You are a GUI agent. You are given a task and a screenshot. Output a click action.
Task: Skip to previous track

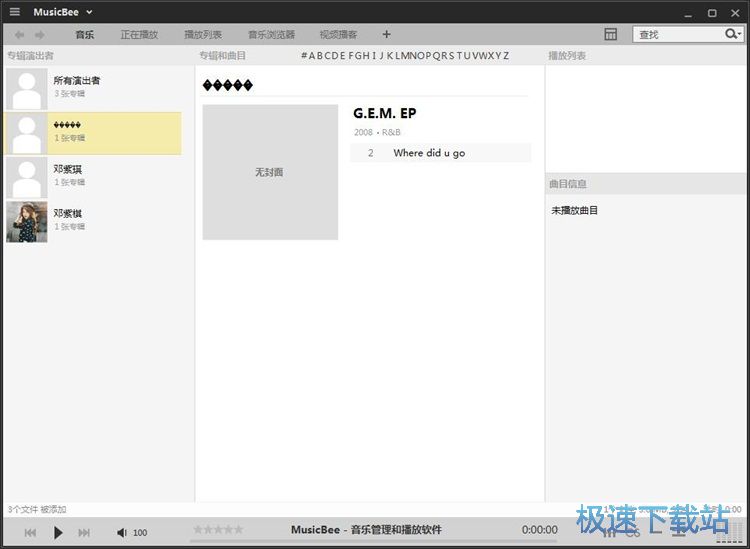tap(30, 532)
